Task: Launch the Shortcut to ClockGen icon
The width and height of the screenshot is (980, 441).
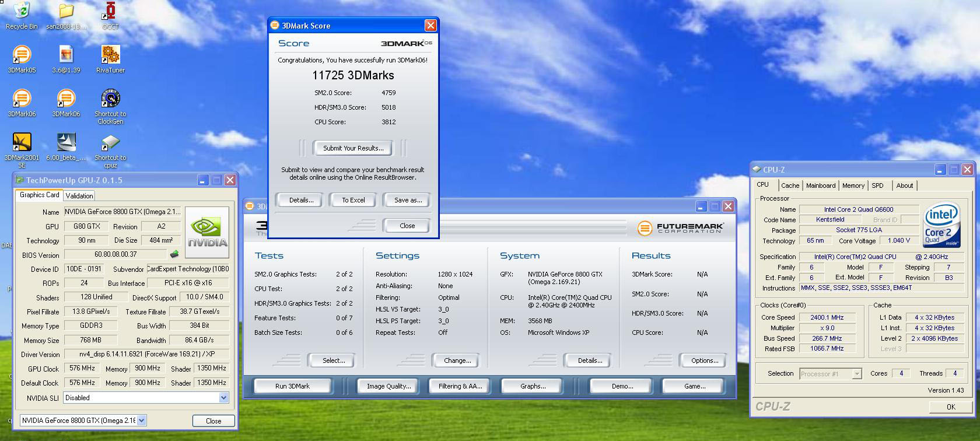Action: click(x=110, y=106)
